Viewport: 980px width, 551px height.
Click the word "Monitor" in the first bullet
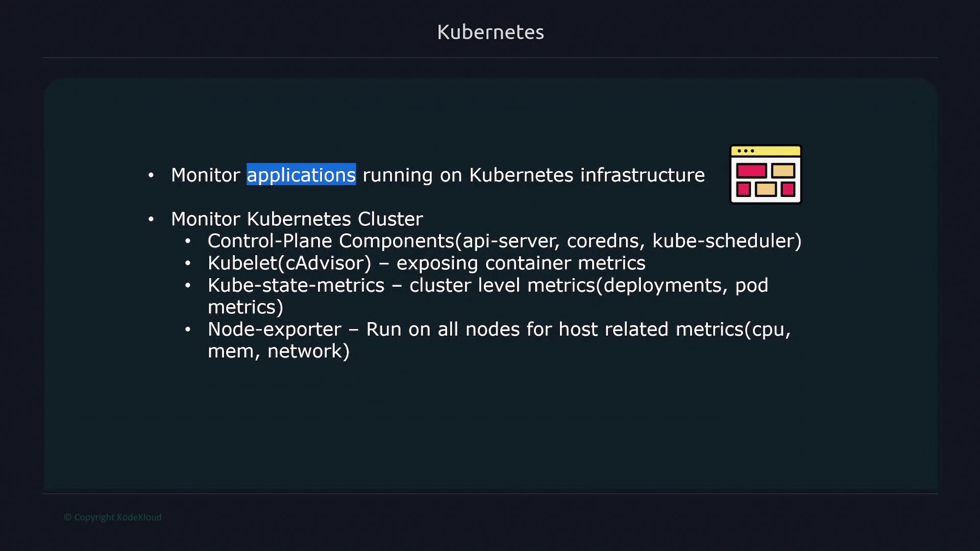pos(206,175)
